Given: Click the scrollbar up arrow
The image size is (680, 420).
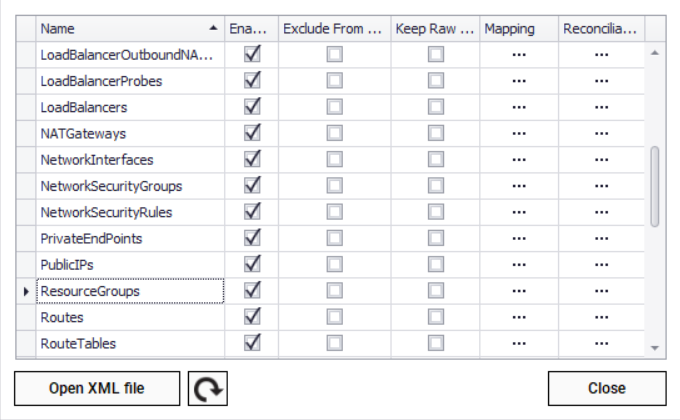Looking at the screenshot, I should [x=655, y=52].
